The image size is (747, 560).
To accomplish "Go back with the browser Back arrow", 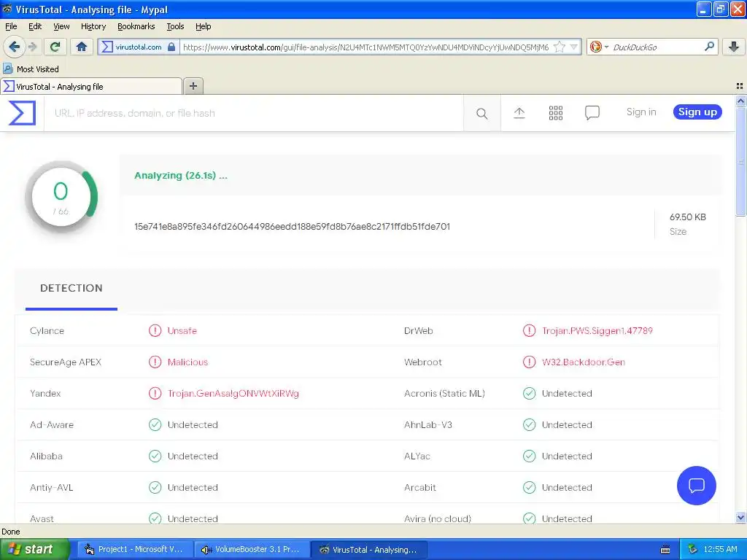I will (x=15, y=47).
